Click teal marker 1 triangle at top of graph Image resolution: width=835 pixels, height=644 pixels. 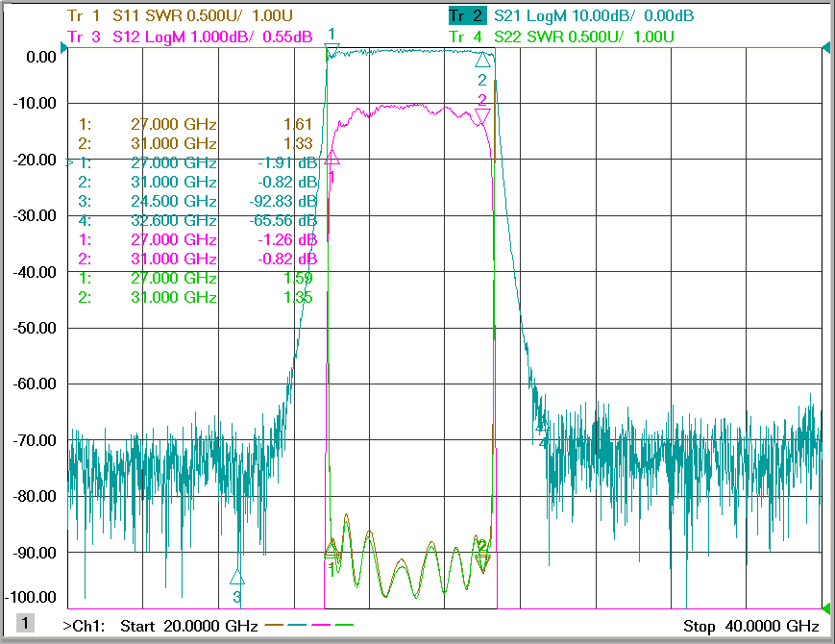click(x=332, y=51)
